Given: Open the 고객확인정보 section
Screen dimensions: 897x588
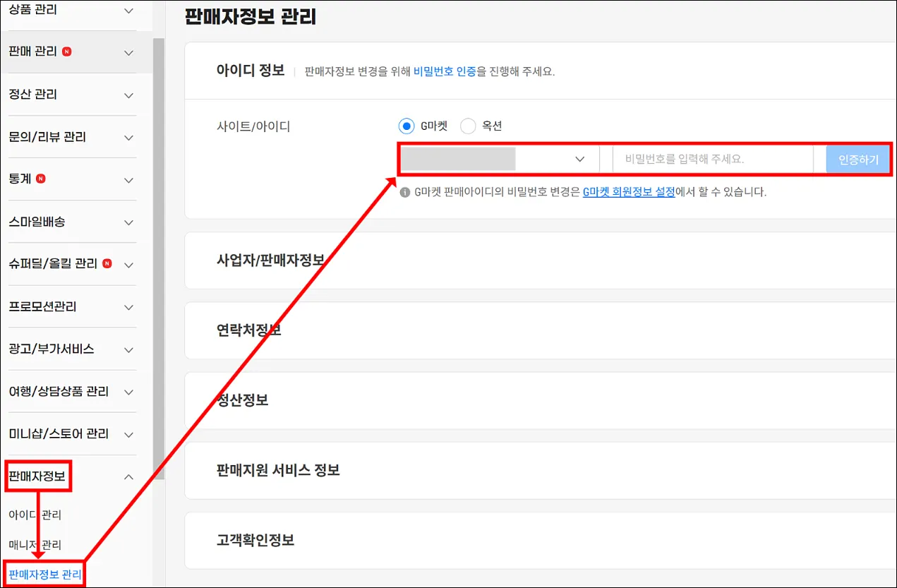Looking at the screenshot, I should pos(540,541).
